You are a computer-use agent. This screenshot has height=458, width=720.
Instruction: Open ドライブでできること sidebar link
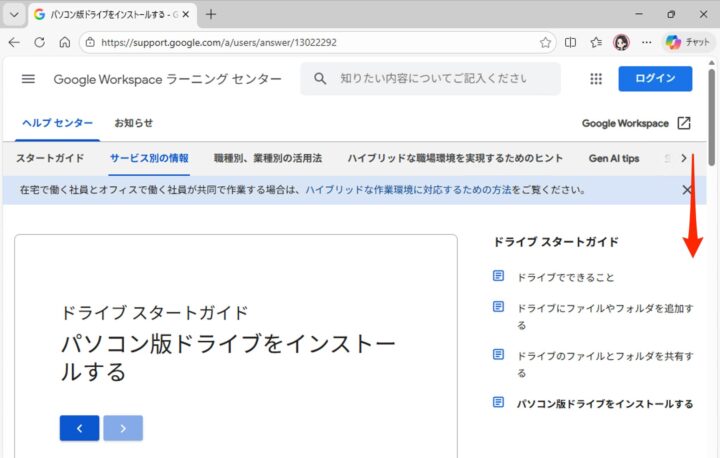click(x=565, y=277)
